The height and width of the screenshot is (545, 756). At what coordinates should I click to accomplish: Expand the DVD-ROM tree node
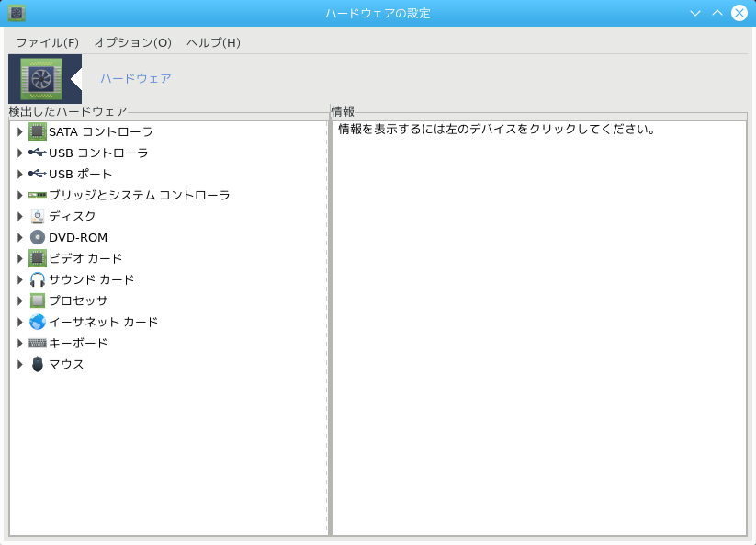coord(20,237)
